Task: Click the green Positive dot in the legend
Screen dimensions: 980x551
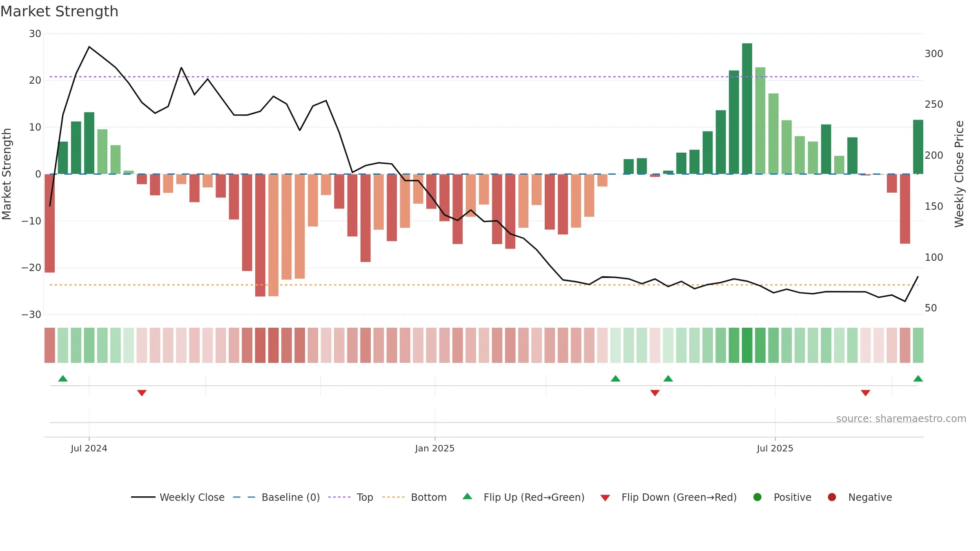Action: (x=757, y=497)
